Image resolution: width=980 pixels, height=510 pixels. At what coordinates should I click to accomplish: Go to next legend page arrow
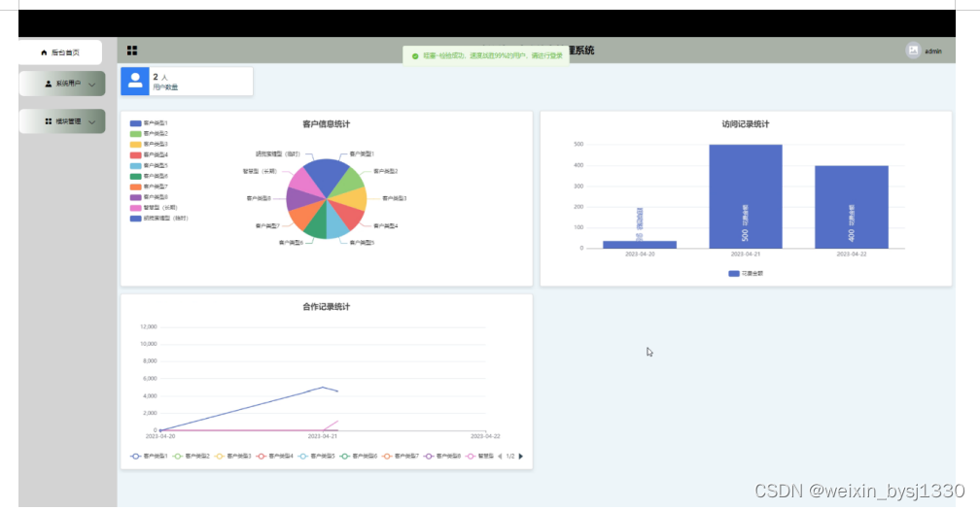[521, 457]
